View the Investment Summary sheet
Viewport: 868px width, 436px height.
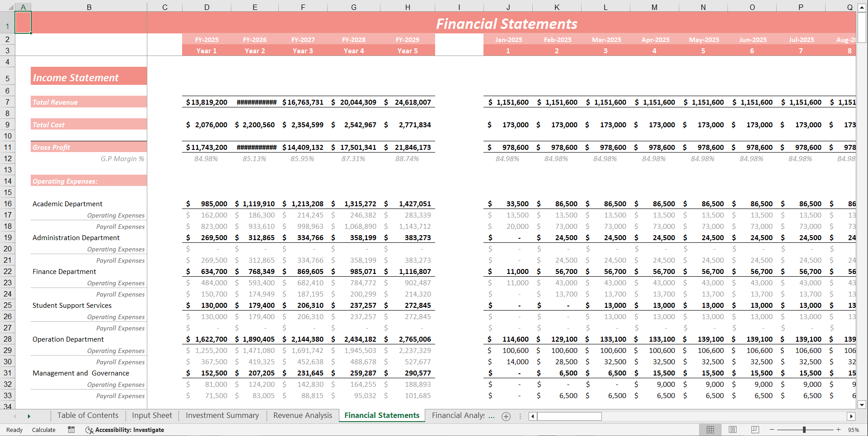click(x=222, y=415)
